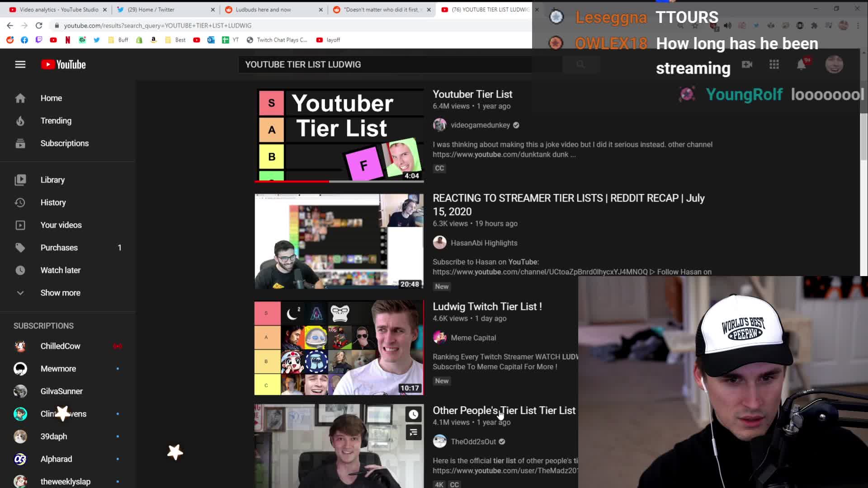Reload the page in the browser

[x=39, y=25]
